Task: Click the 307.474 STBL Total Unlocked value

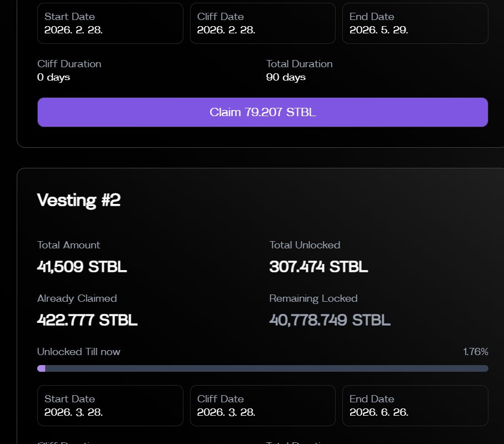Action: click(318, 267)
